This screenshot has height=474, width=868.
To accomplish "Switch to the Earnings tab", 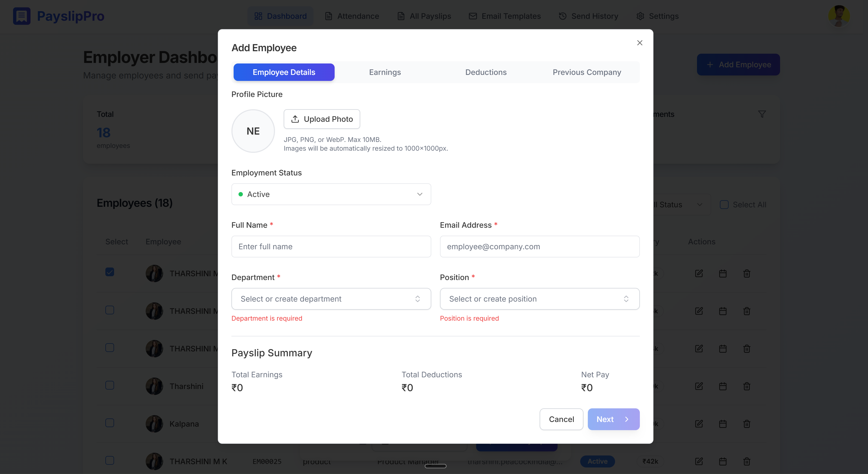I will pyautogui.click(x=385, y=72).
